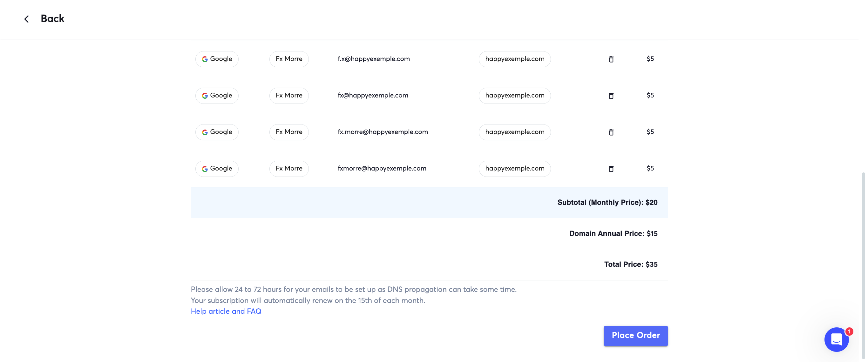Click the $5 price in f.x@happyexemple.com row
The height and width of the screenshot is (362, 868).
[650, 59]
